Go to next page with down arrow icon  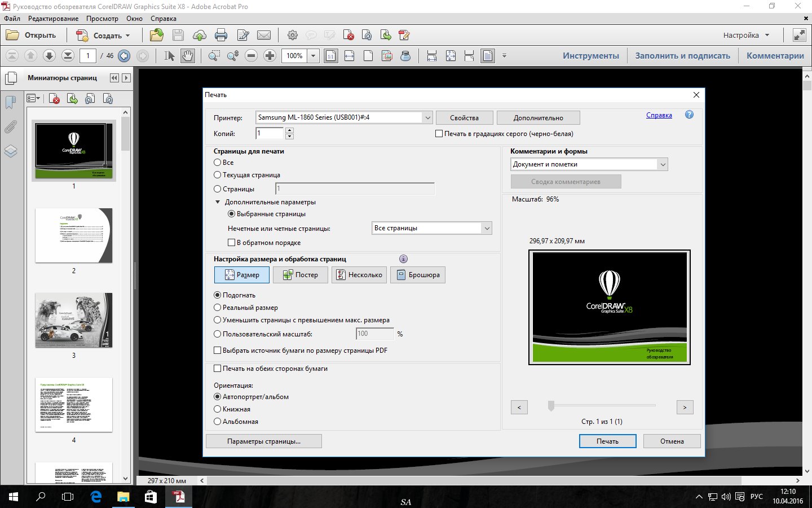click(49, 55)
